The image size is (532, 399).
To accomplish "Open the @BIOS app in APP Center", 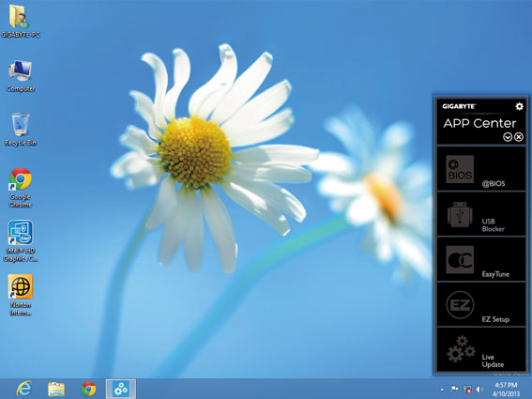I will point(480,169).
